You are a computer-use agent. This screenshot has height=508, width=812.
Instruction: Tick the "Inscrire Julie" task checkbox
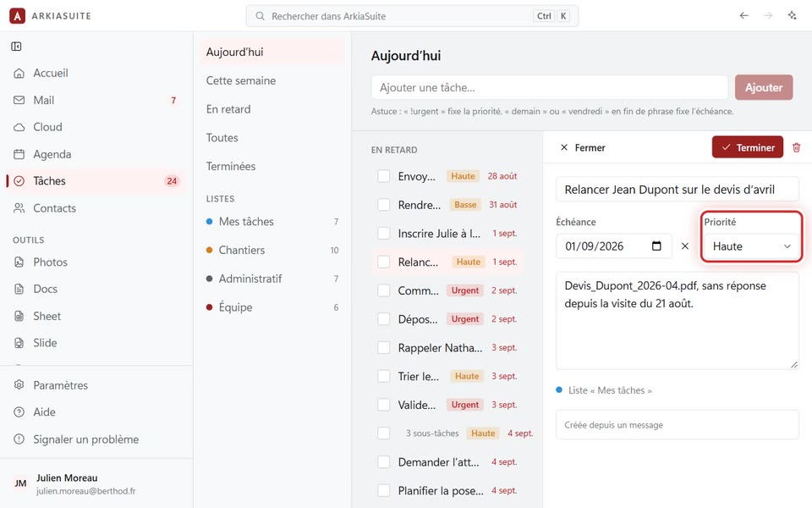coord(384,234)
